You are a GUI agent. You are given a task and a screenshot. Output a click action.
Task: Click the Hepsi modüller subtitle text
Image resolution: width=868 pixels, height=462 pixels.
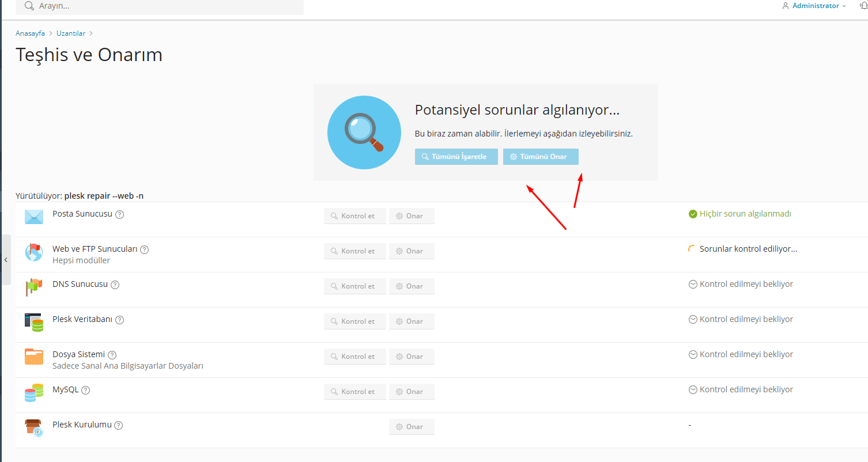coord(81,260)
